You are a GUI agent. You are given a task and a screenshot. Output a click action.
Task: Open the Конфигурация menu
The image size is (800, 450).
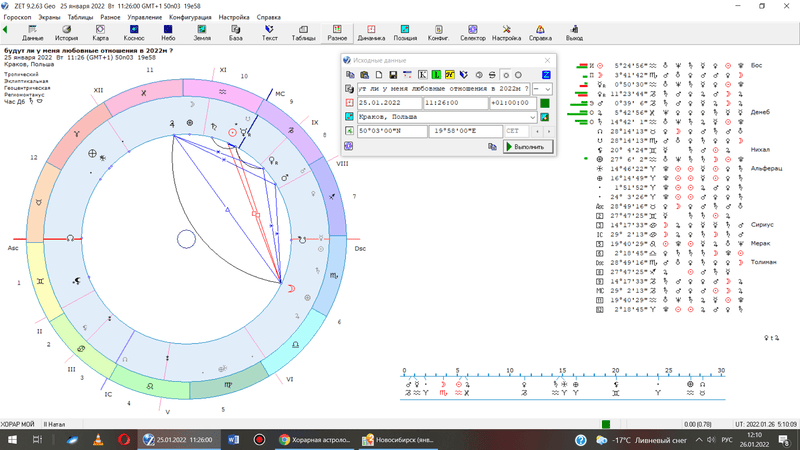pyautogui.click(x=190, y=17)
